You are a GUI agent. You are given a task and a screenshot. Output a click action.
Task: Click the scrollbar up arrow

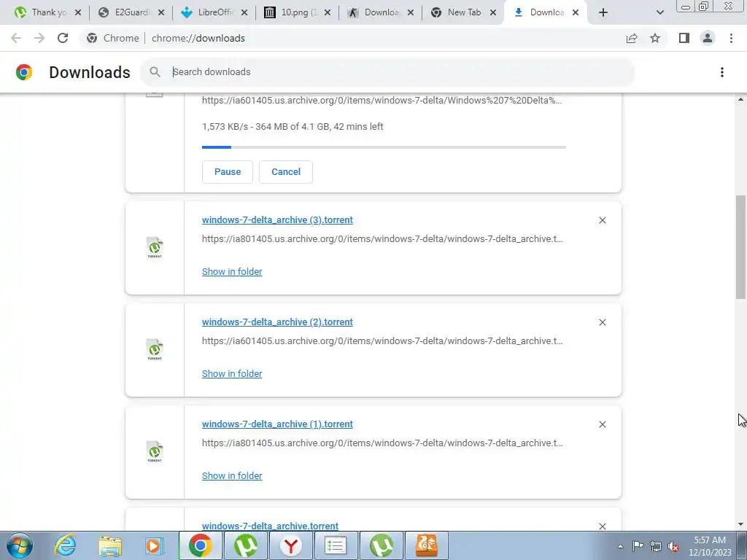[741, 99]
